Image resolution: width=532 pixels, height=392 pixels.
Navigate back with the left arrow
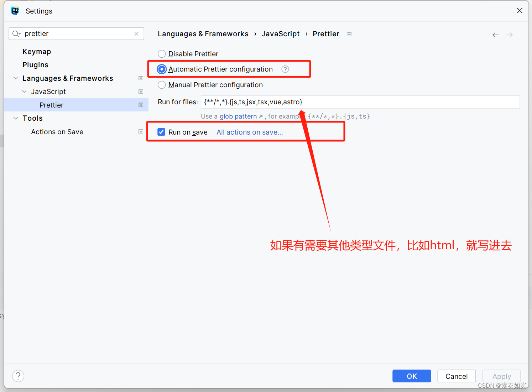click(495, 35)
